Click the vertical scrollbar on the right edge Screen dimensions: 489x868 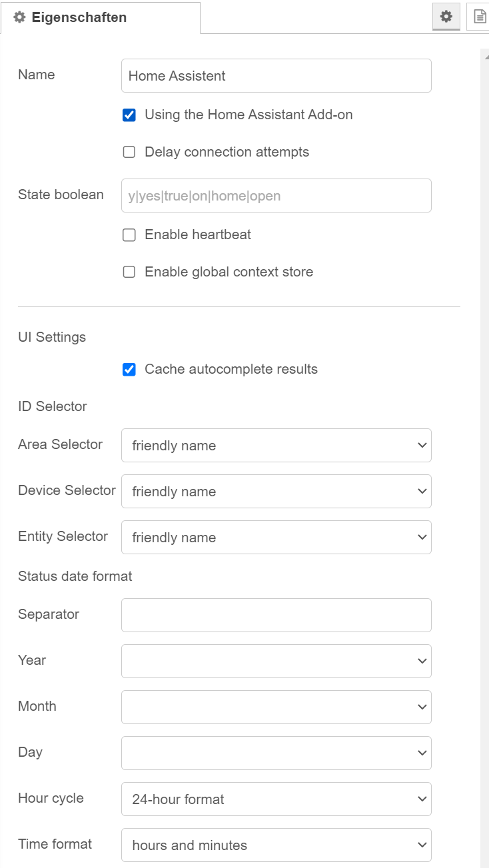click(484, 458)
